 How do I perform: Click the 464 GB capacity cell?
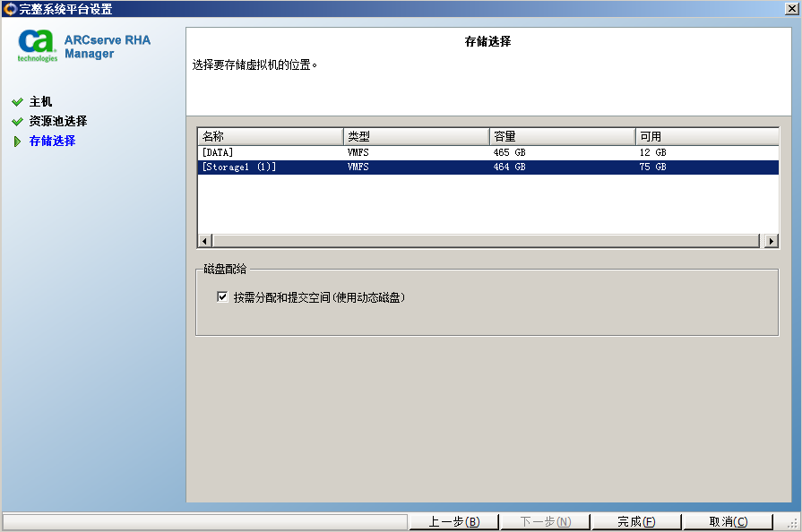(510, 167)
